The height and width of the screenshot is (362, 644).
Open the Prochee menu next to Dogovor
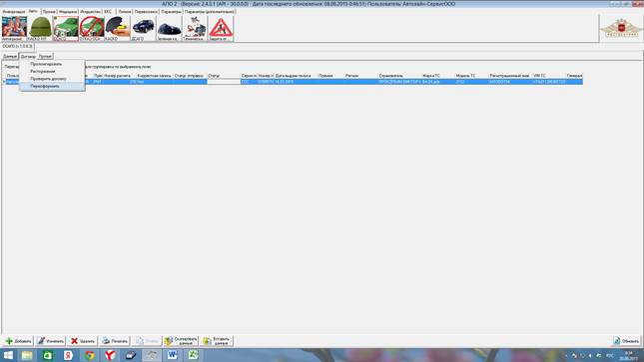click(x=45, y=57)
